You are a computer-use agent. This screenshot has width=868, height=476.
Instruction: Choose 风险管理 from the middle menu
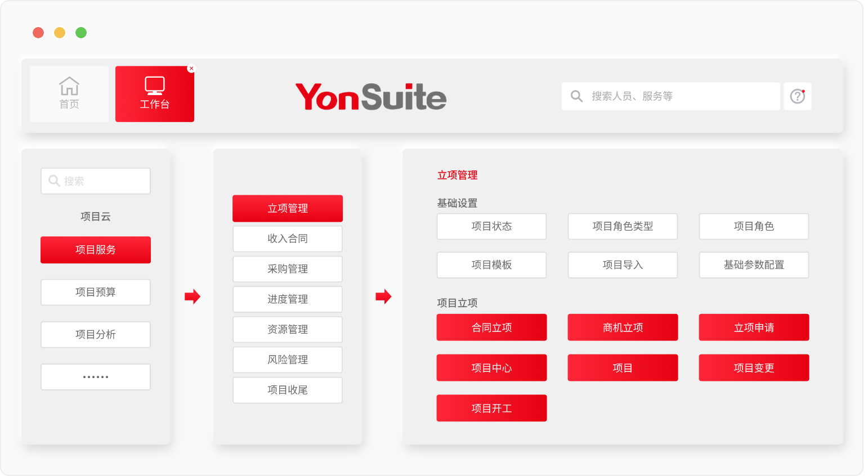click(288, 360)
